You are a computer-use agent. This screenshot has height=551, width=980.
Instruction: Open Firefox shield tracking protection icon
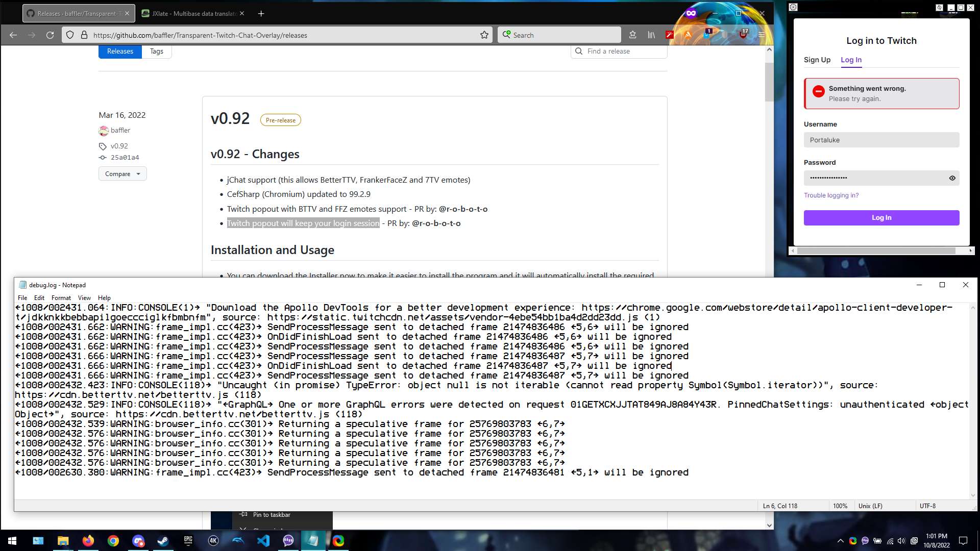[x=70, y=35]
